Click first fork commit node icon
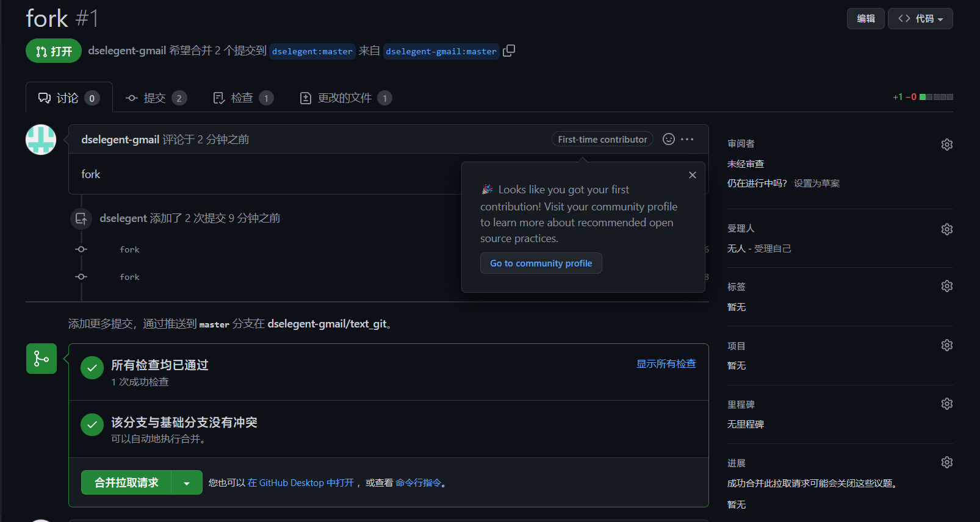The width and height of the screenshot is (980, 522). coord(81,249)
